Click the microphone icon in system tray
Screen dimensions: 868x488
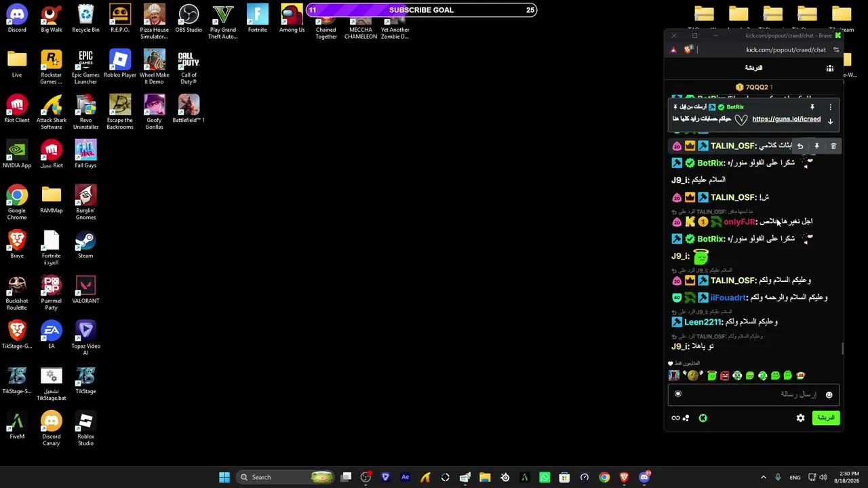(778, 477)
